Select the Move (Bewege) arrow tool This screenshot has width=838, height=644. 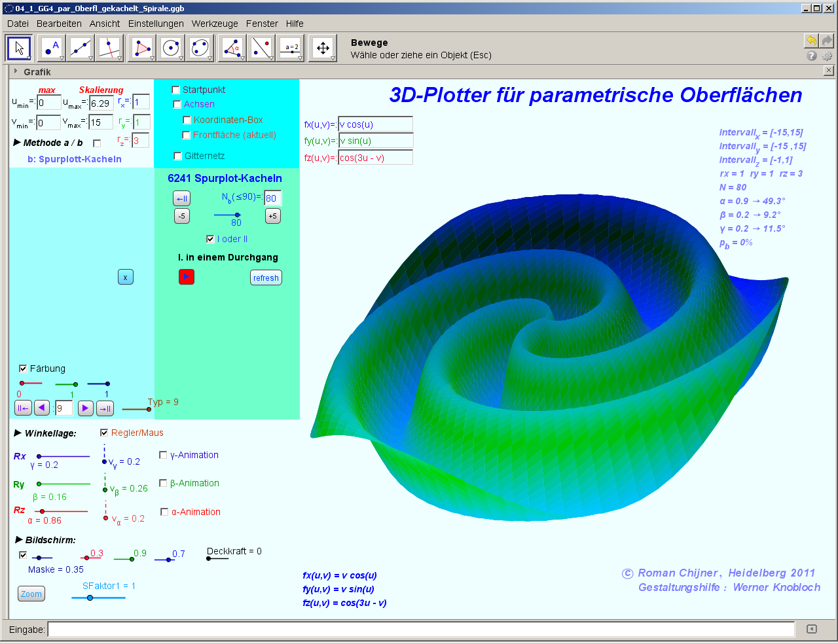(x=19, y=48)
